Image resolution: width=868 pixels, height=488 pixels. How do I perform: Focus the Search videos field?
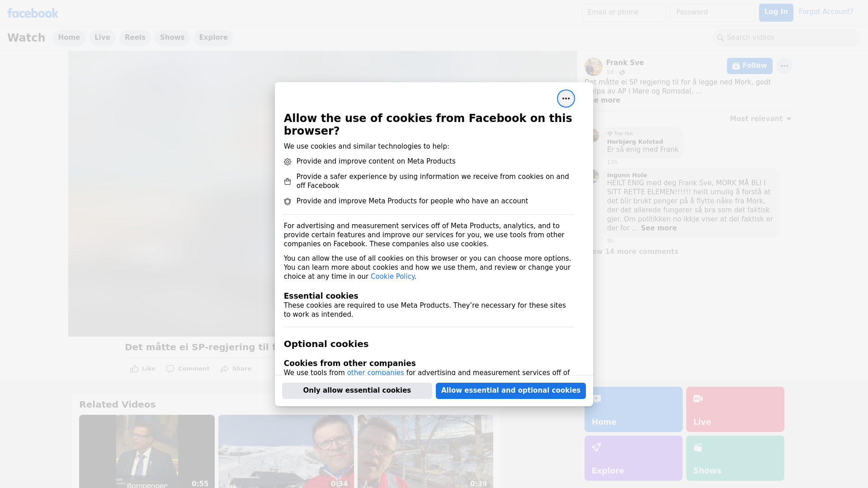click(787, 38)
